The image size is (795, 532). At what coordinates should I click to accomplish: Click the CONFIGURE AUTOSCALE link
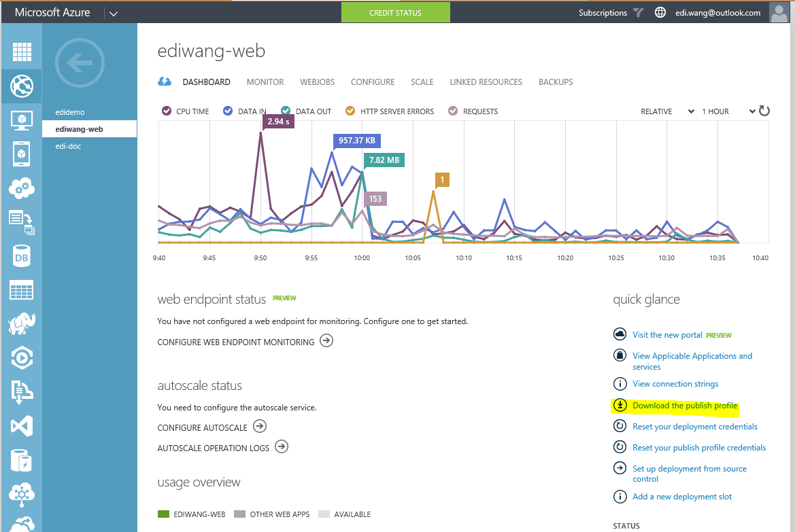(x=212, y=427)
